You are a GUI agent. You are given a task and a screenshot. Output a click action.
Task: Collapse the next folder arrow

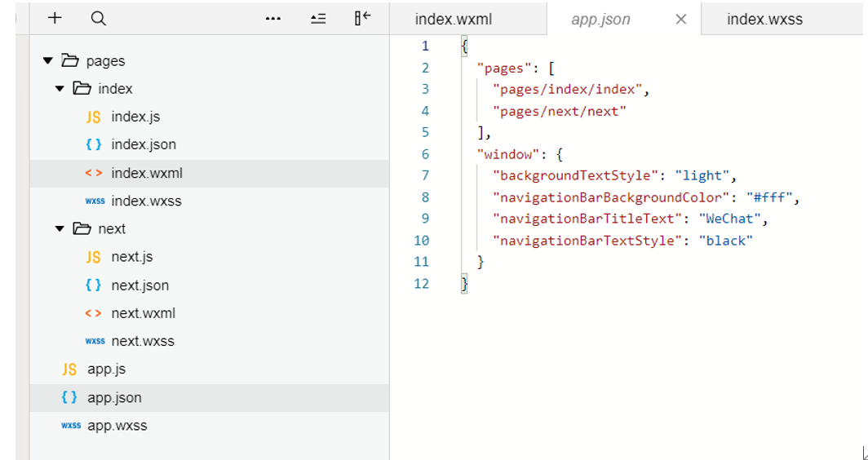pos(60,228)
